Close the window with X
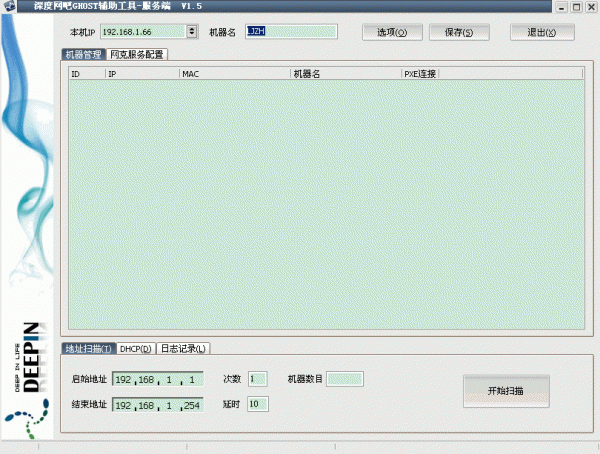 [x=591, y=7]
